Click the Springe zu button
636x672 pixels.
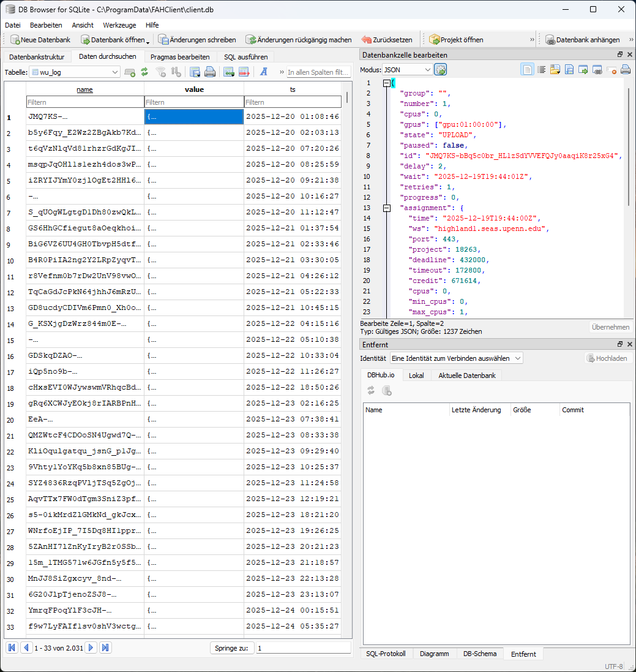click(232, 648)
